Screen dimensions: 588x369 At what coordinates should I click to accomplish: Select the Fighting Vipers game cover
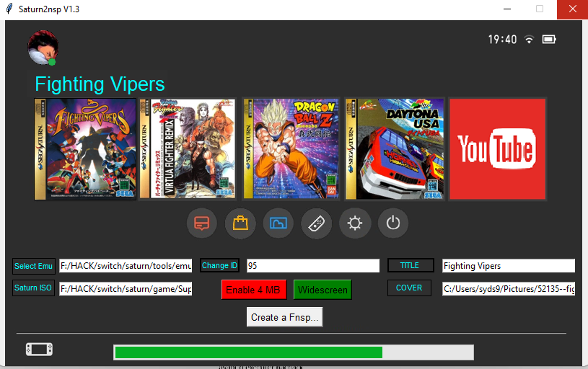pyautogui.click(x=85, y=149)
